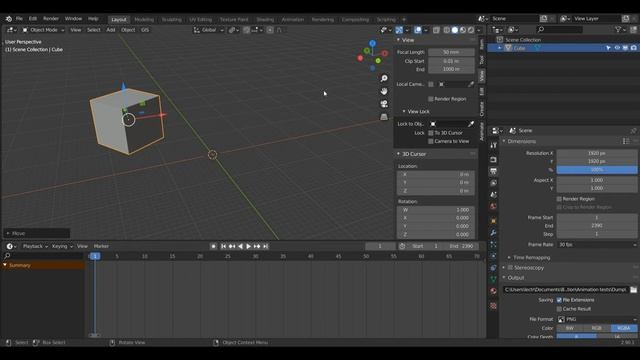Enable the Stereoscopy checkbox
Image resolution: width=640 pixels, height=360 pixels.
click(x=510, y=268)
